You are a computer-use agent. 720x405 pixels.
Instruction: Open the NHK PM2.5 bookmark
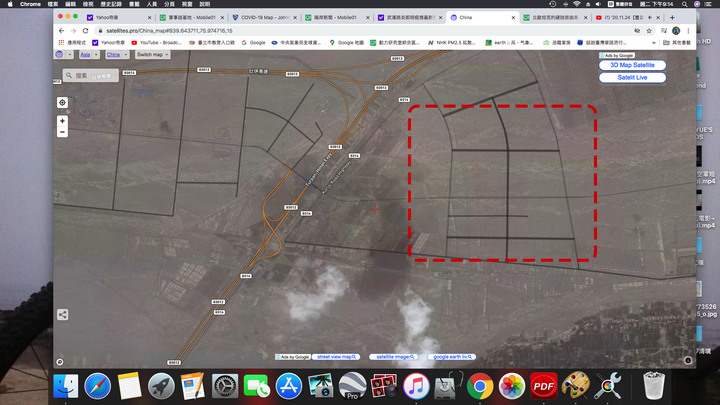452,43
